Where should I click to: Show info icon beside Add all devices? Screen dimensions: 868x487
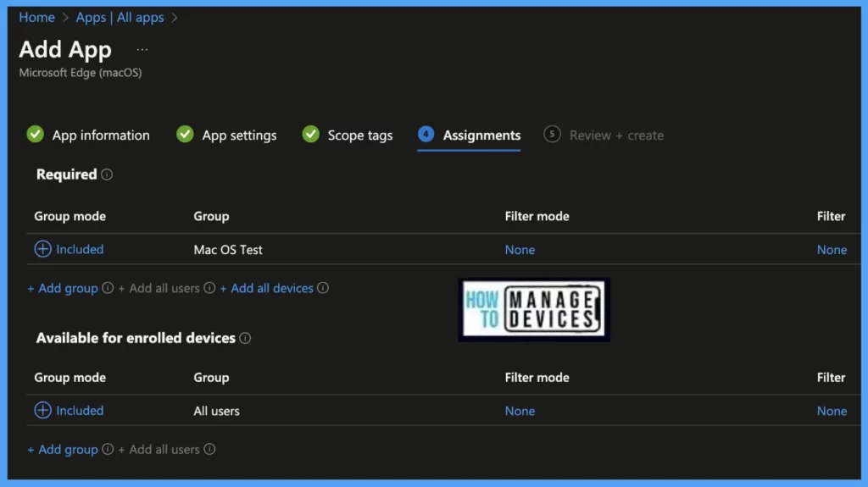[x=323, y=288]
